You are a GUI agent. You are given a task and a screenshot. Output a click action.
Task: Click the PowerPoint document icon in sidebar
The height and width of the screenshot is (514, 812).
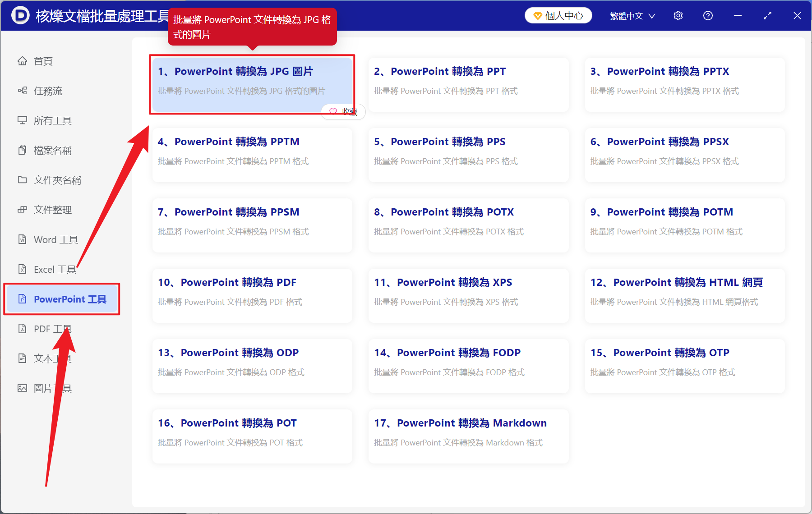[x=22, y=299]
